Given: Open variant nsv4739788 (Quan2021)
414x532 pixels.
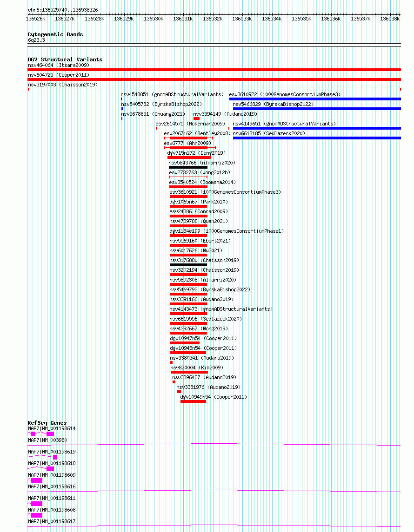Looking at the screenshot, I should point(199,222).
